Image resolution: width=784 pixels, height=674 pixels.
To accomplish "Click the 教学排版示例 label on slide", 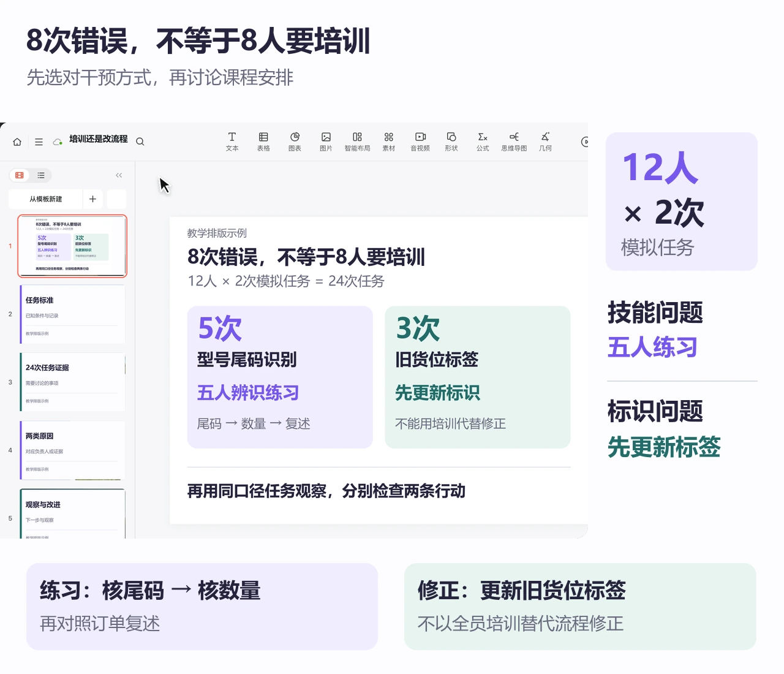I will 217,233.
